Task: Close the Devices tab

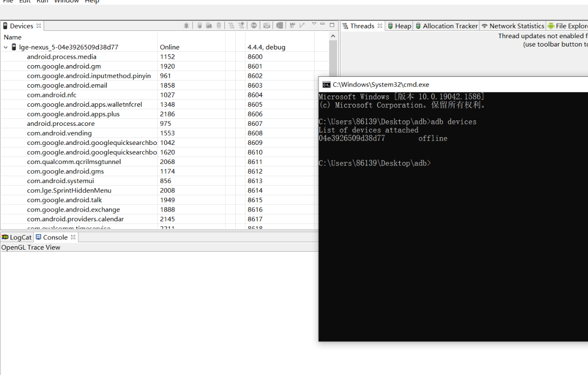Action: coord(39,25)
